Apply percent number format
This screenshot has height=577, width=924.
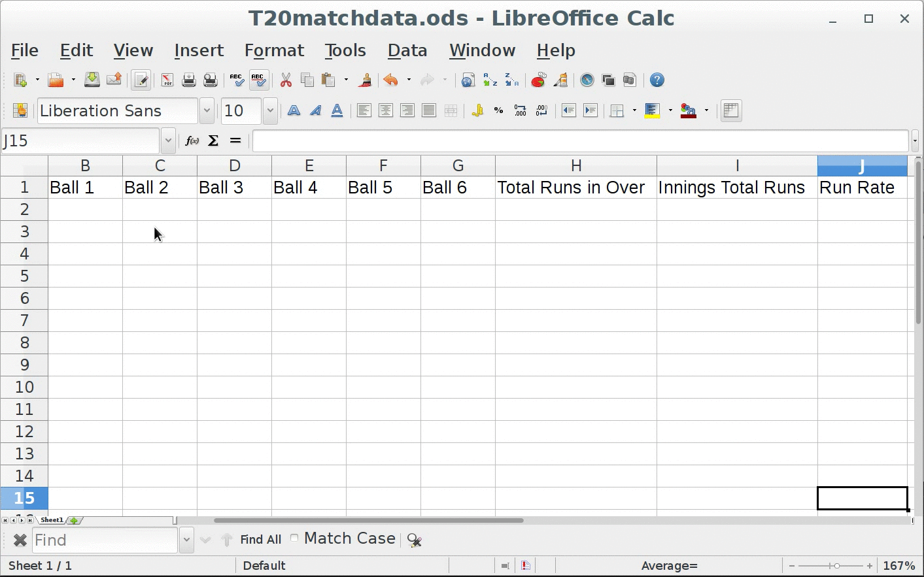(x=498, y=111)
